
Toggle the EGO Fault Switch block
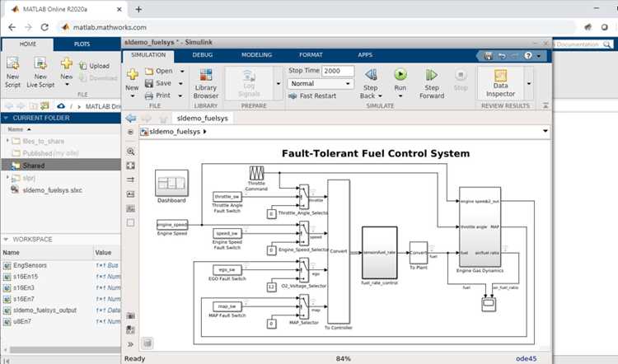[227, 270]
